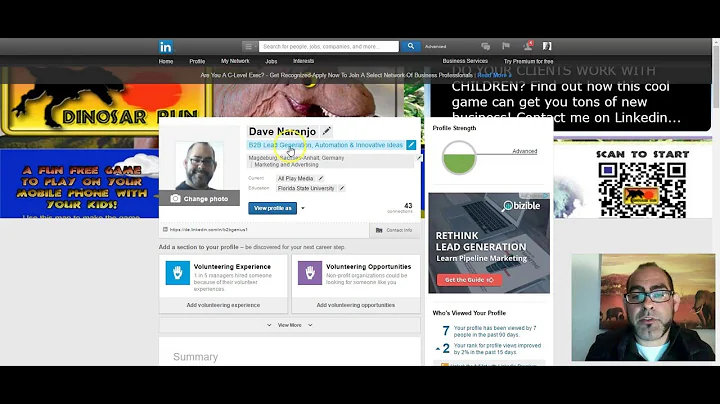Open the search category menu icon
Image resolution: width=720 pixels, height=404 pixels.
coord(249,46)
